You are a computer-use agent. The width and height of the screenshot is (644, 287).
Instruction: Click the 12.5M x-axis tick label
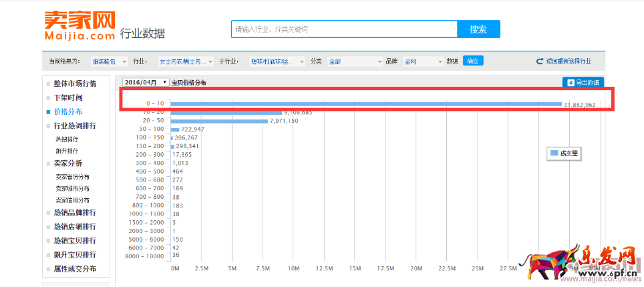click(324, 268)
